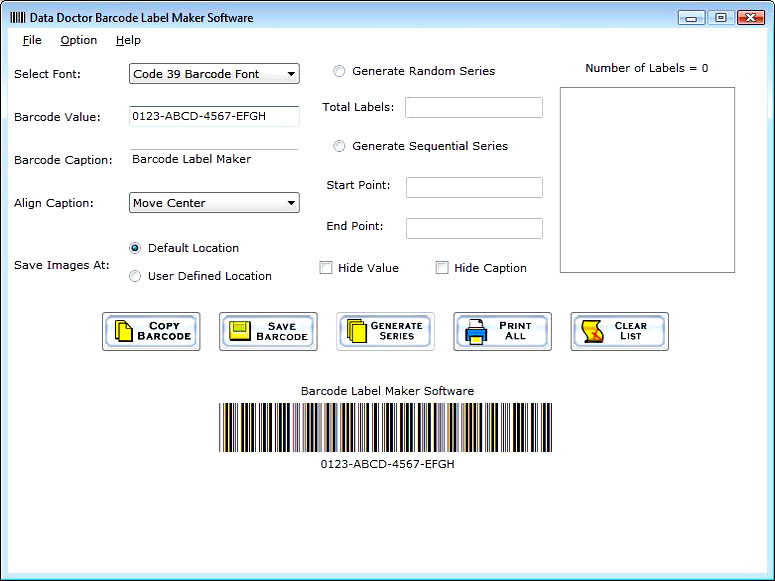Viewport: 775px width, 581px height.
Task: Maximize the Barcode Label Maker window
Action: pyautogui.click(x=721, y=18)
